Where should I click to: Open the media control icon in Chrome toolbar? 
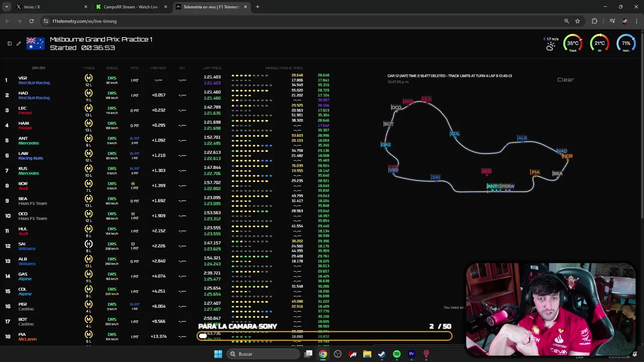pos(612,21)
